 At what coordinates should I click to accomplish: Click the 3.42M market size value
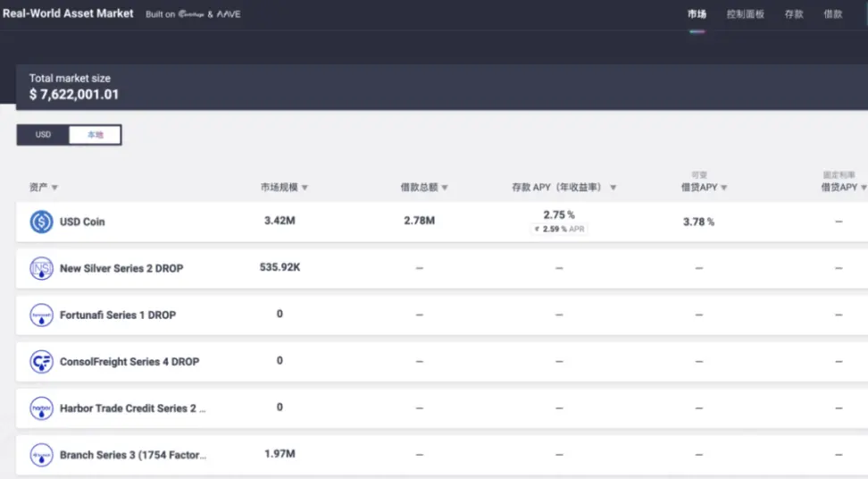tap(280, 221)
